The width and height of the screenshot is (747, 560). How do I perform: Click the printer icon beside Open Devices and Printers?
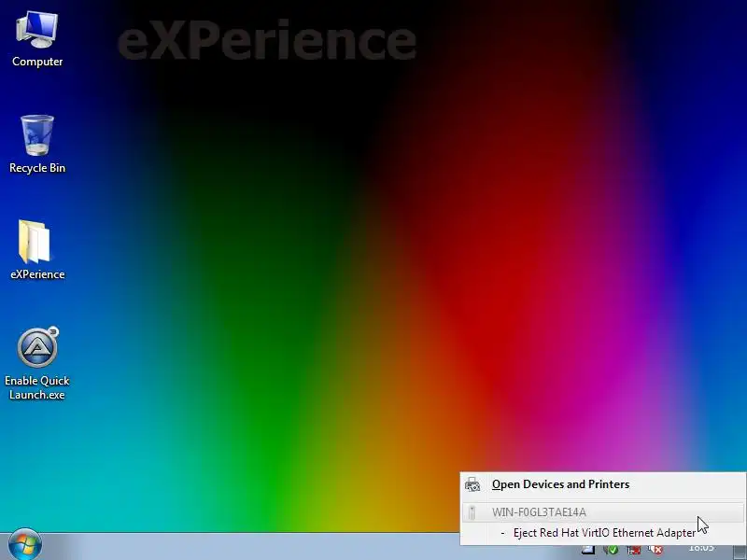pos(472,484)
